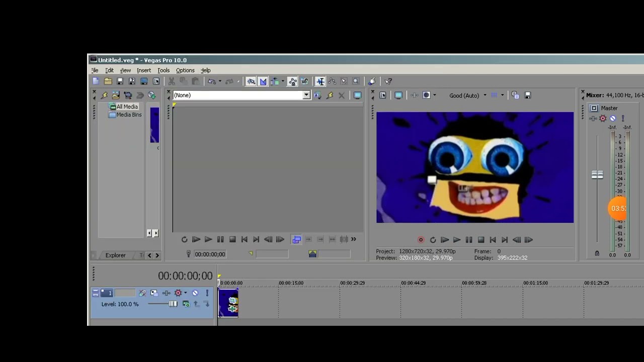The image size is (644, 362).
Task: Mute video track 1
Action: pyautogui.click(x=195, y=293)
